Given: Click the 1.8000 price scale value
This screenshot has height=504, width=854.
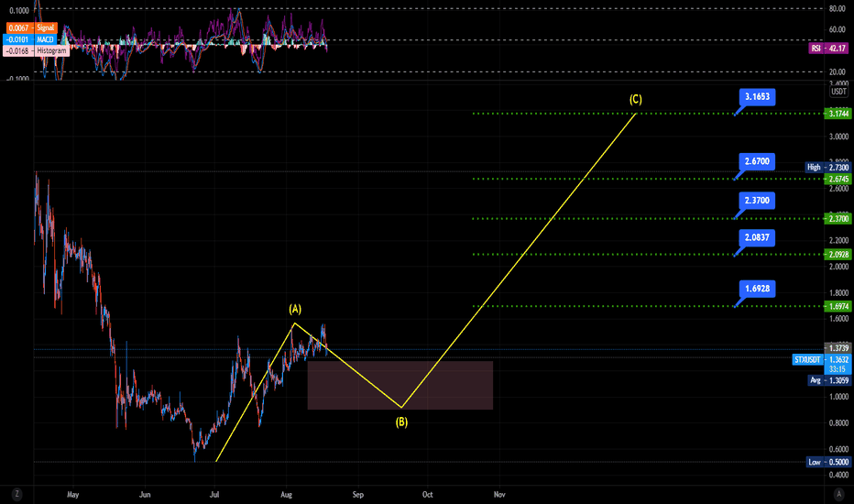Looking at the screenshot, I should point(838,292).
